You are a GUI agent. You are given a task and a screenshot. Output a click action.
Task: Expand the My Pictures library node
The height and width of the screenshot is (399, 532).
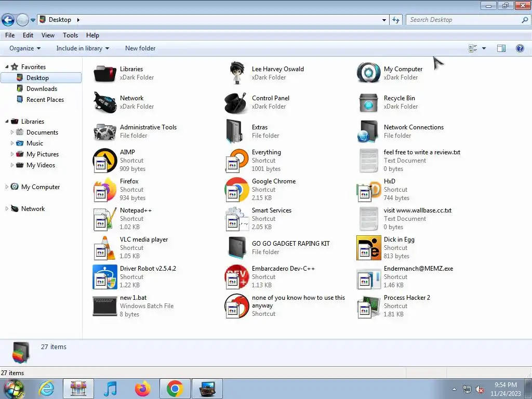pos(12,154)
